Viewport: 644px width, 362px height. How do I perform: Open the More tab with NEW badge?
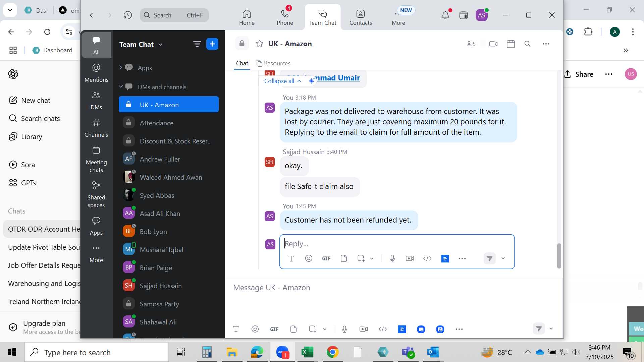398,17
